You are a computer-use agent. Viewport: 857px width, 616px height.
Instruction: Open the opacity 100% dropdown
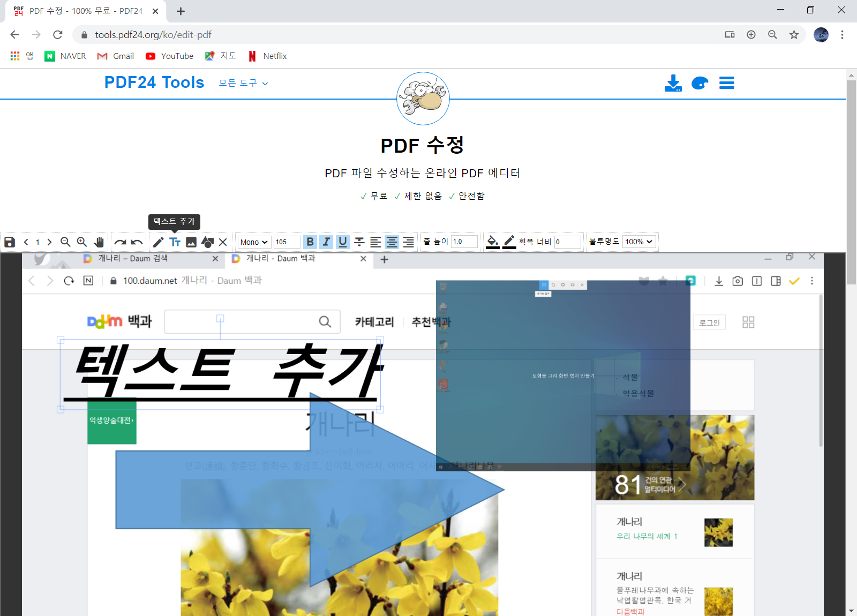(639, 242)
